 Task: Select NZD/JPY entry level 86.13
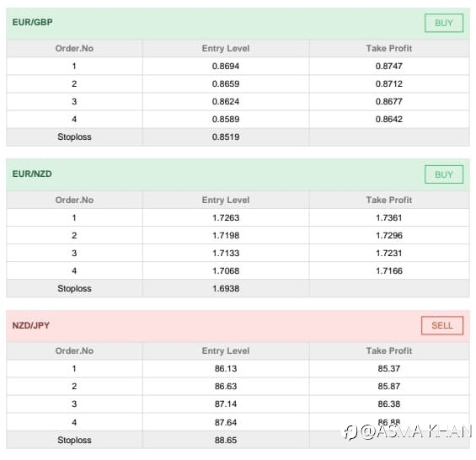(x=226, y=369)
